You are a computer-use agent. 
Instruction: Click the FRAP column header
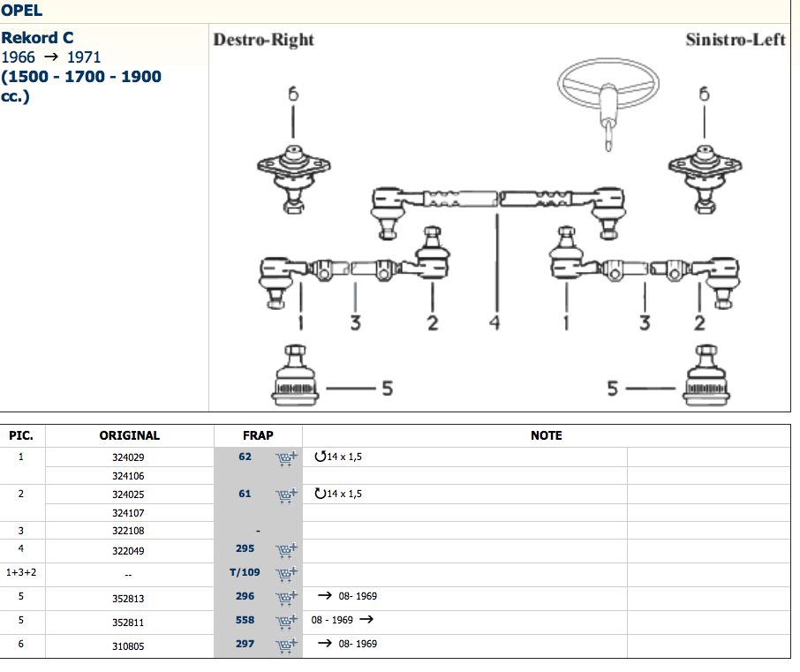pyautogui.click(x=258, y=435)
